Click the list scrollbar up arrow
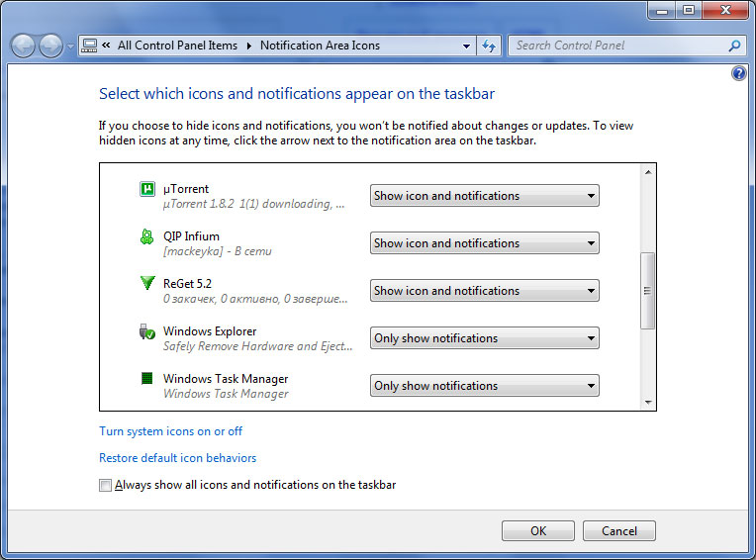 (x=648, y=172)
